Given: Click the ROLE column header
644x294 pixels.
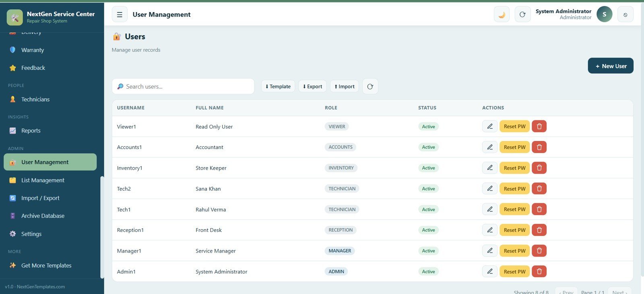Looking at the screenshot, I should click(x=331, y=108).
